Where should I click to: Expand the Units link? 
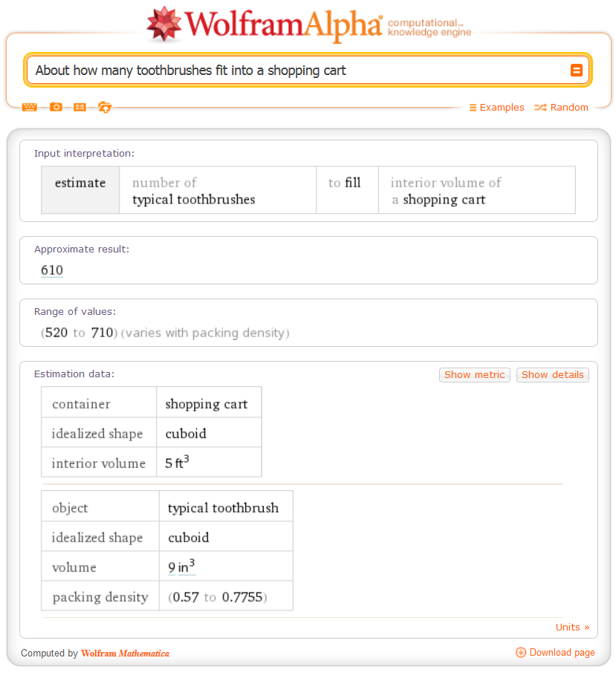tap(572, 627)
